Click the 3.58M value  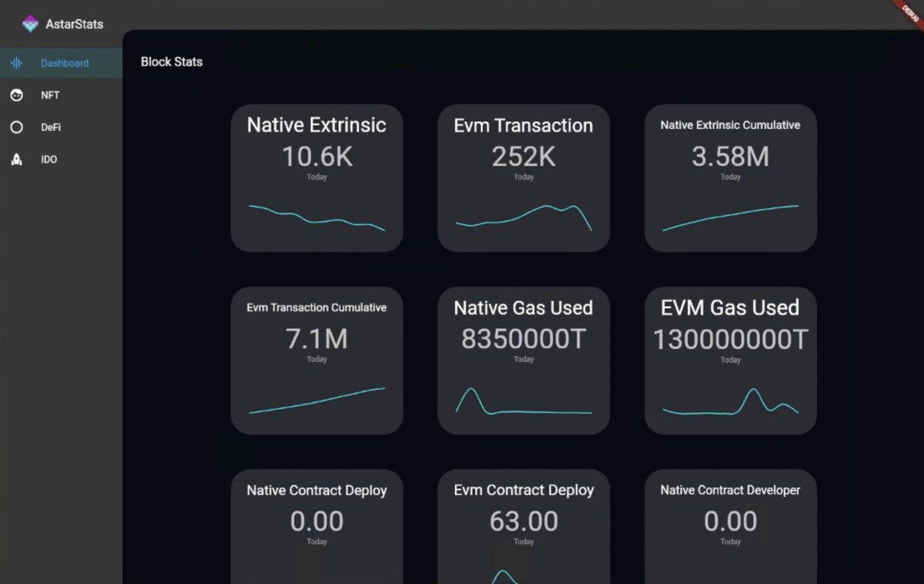click(x=730, y=156)
